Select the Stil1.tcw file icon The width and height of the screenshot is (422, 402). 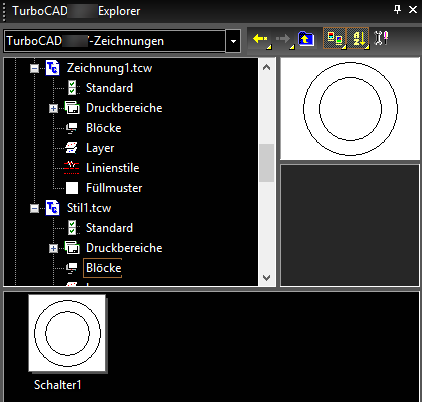[x=52, y=208]
